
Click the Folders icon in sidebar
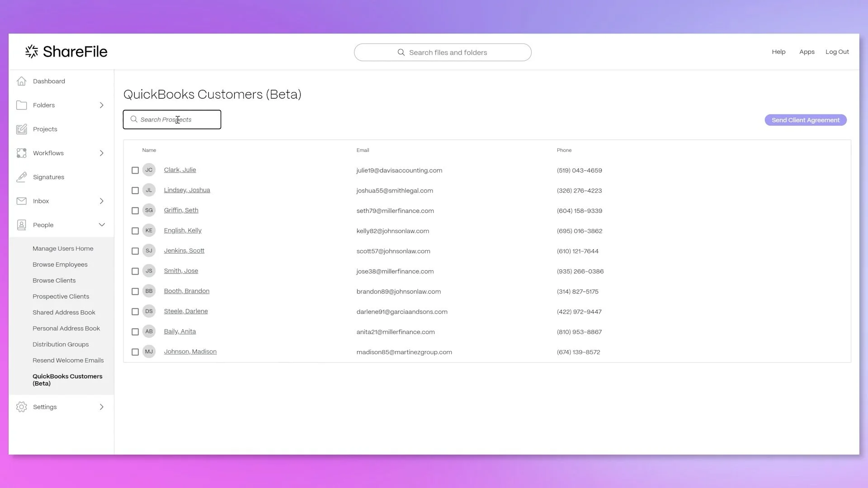(21, 105)
